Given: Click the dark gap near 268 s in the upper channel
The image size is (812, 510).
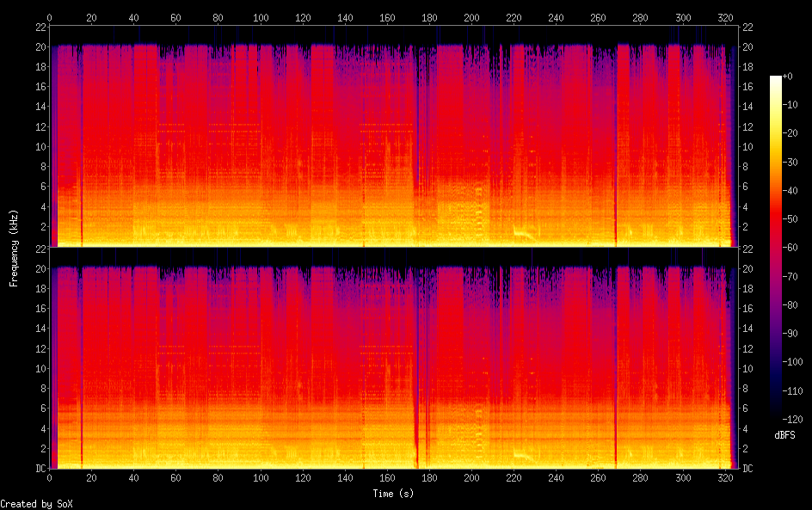Looking at the screenshot, I should (616, 172).
